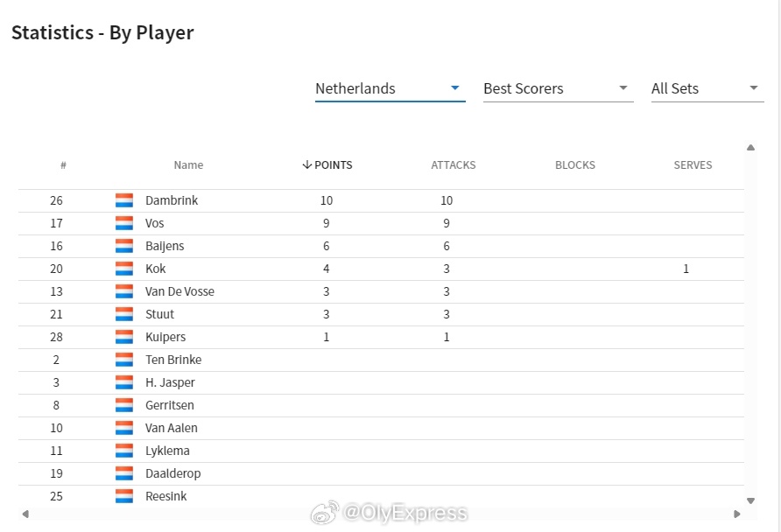Click the scroll right arrow at the bottom
This screenshot has height=532, width=781.
(737, 514)
